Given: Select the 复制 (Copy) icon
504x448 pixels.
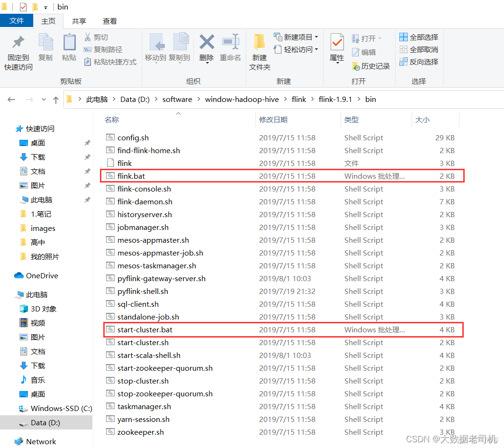Looking at the screenshot, I should (x=45, y=46).
